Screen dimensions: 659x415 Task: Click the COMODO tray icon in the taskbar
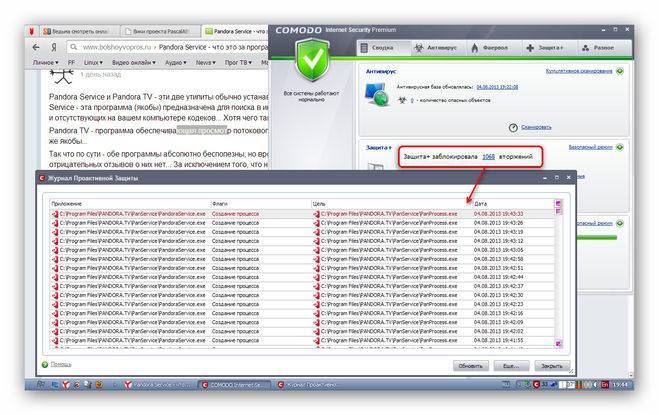click(536, 384)
